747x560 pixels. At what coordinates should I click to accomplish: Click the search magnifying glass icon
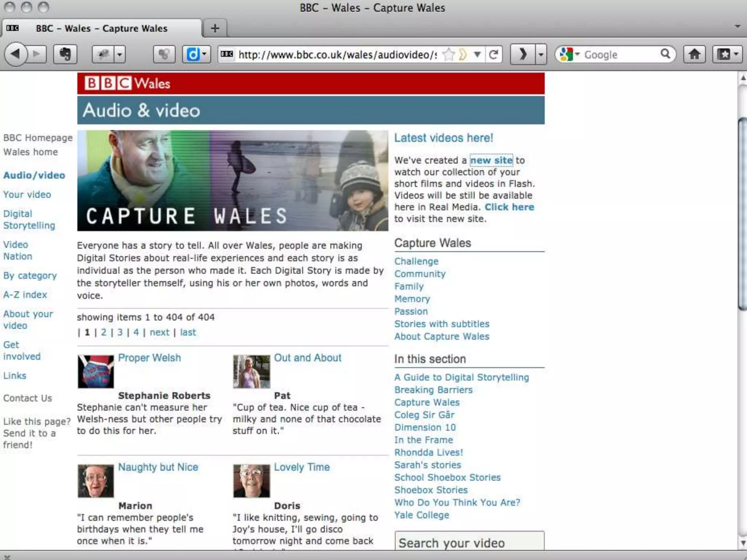point(665,54)
